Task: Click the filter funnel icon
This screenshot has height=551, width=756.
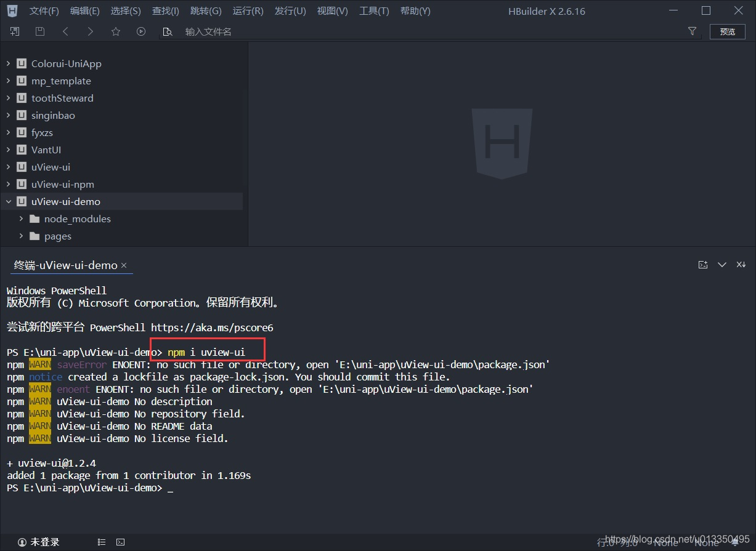Action: (692, 31)
